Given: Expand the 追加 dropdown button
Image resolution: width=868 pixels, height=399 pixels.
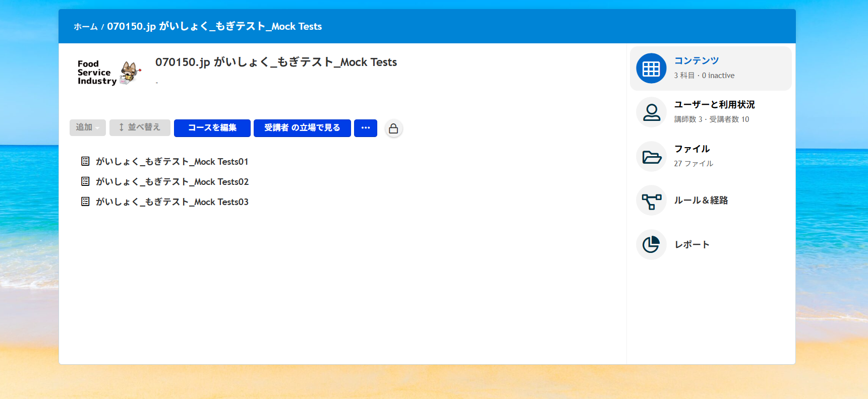Looking at the screenshot, I should [88, 128].
